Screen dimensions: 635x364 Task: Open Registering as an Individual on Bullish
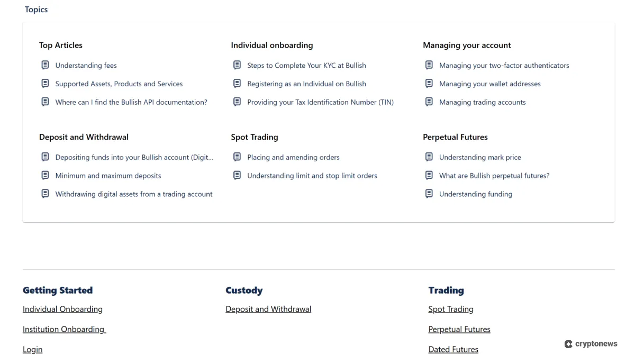(x=307, y=84)
